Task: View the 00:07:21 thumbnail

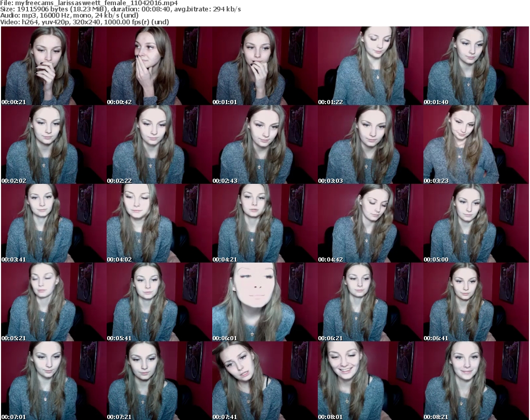Action: point(159,381)
